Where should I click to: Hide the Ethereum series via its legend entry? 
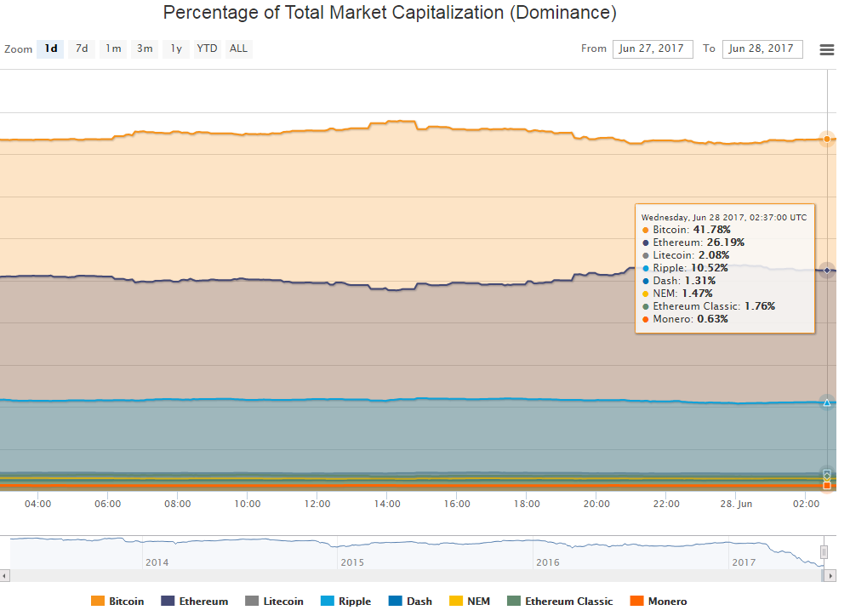pyautogui.click(x=195, y=602)
